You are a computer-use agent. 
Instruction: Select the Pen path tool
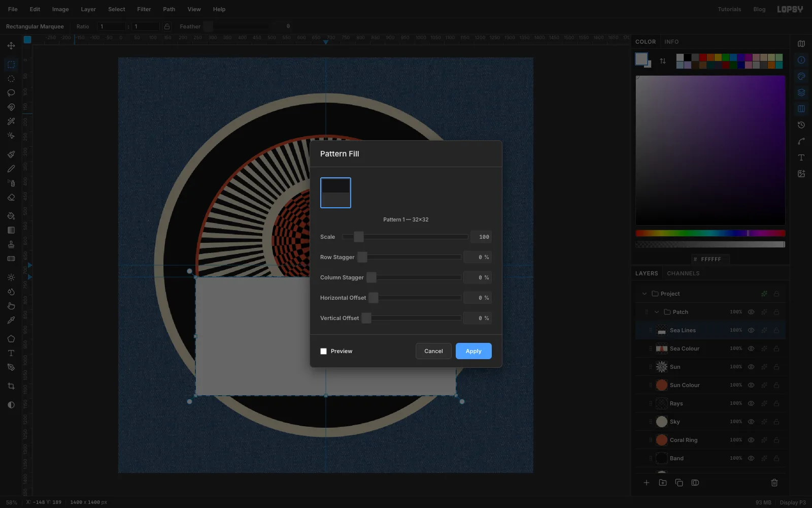11,367
